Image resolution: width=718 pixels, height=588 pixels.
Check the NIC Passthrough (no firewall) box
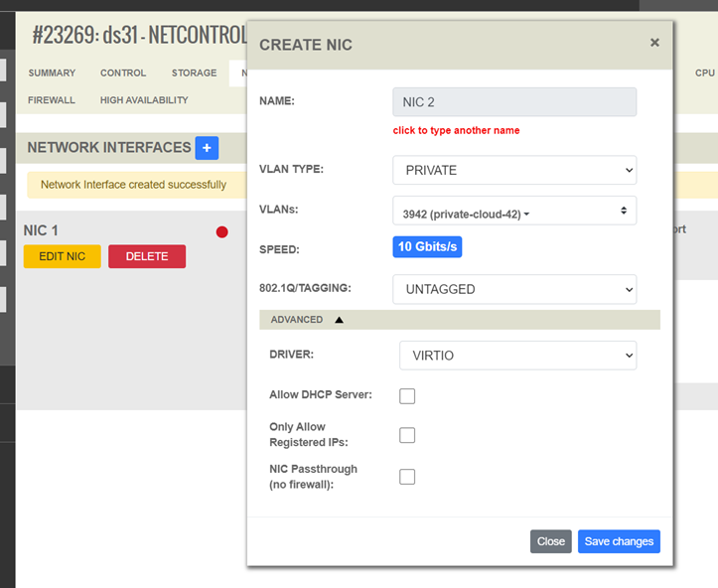[407, 477]
